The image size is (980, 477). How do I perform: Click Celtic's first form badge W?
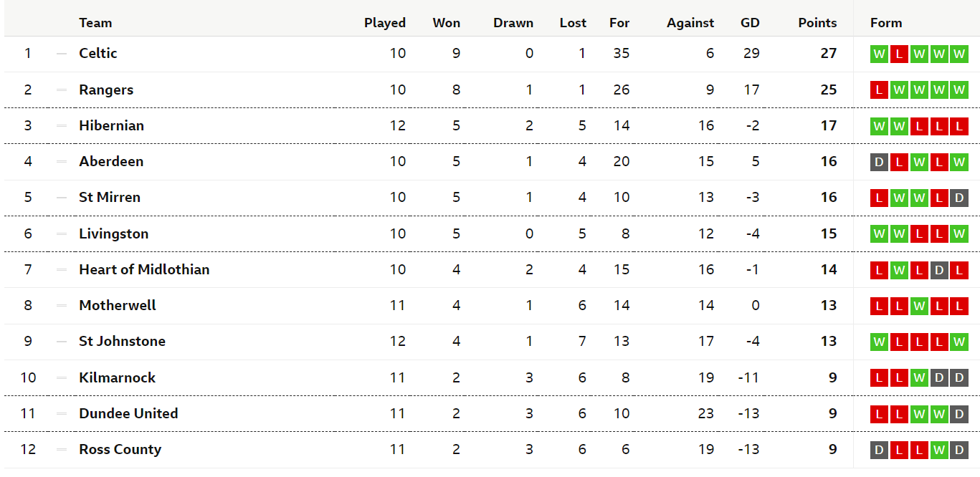point(879,54)
